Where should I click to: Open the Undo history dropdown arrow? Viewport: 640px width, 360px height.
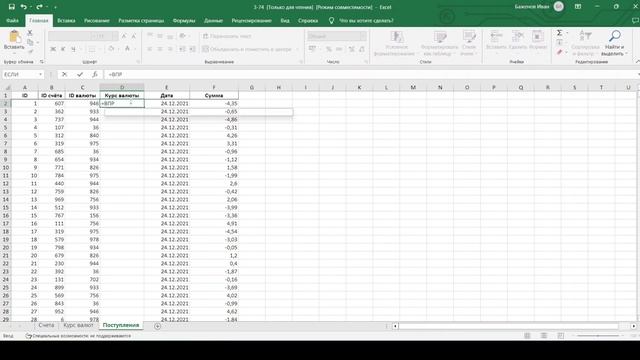point(31,7)
